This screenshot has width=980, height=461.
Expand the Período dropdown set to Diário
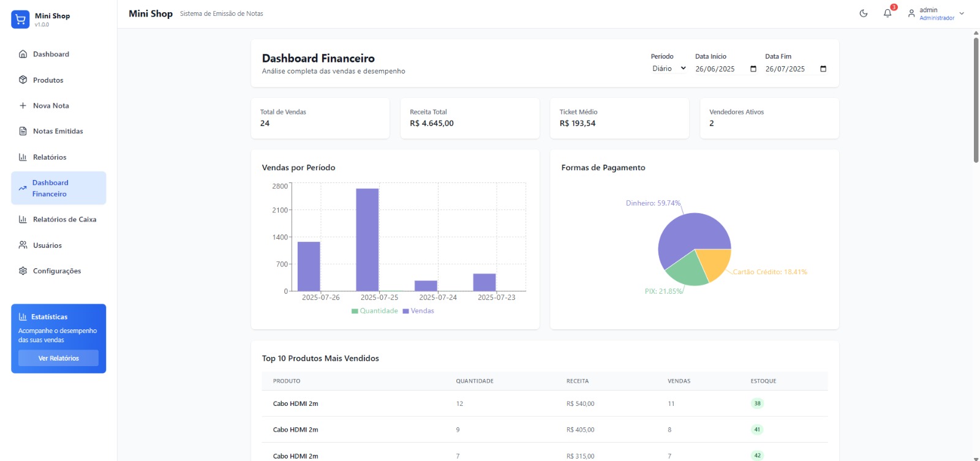668,69
